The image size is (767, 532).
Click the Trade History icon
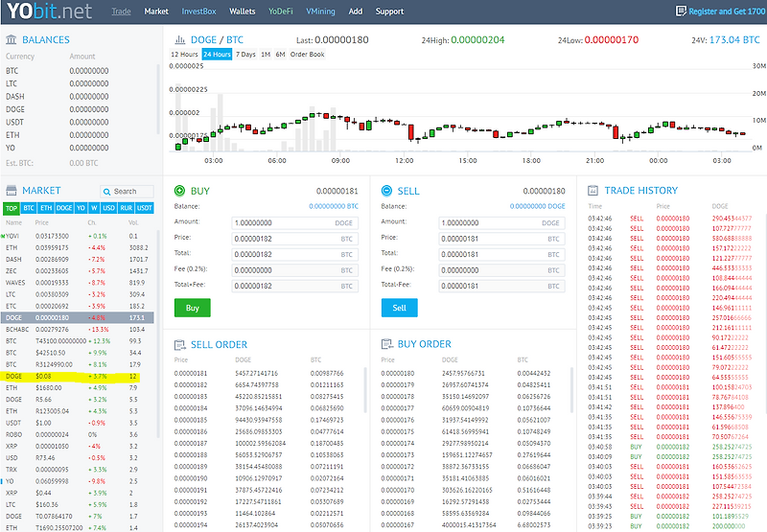(x=593, y=190)
